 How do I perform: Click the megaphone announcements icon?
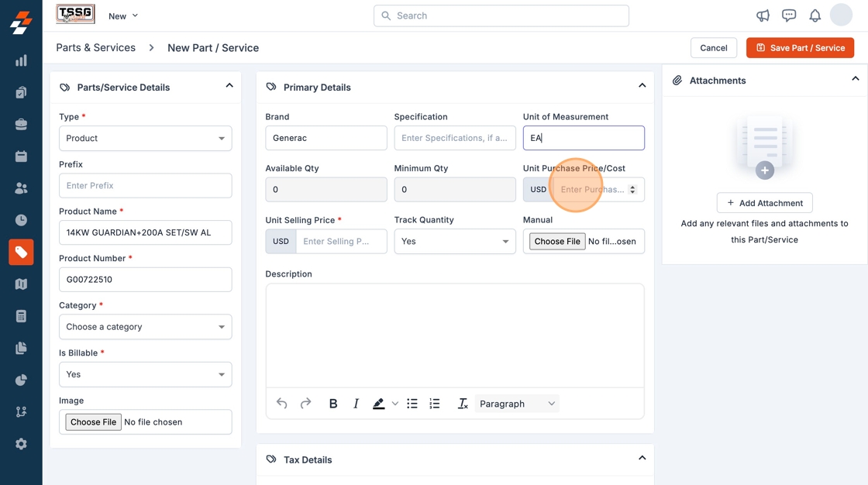(x=763, y=15)
